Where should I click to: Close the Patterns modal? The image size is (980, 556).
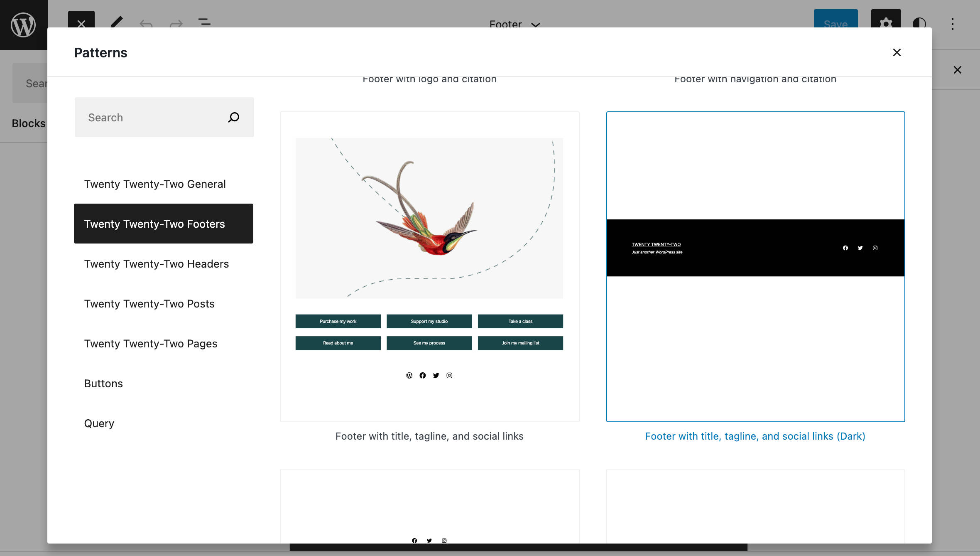[897, 52]
